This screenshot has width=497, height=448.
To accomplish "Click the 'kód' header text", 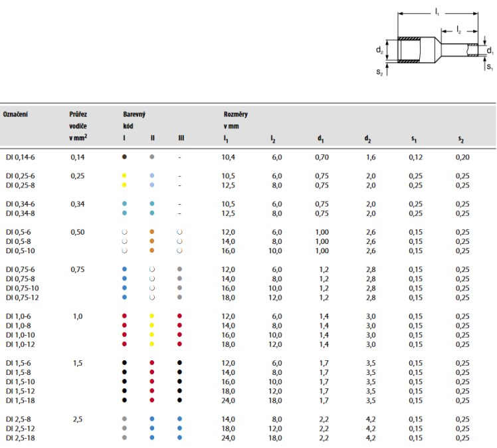I will pos(128,126).
